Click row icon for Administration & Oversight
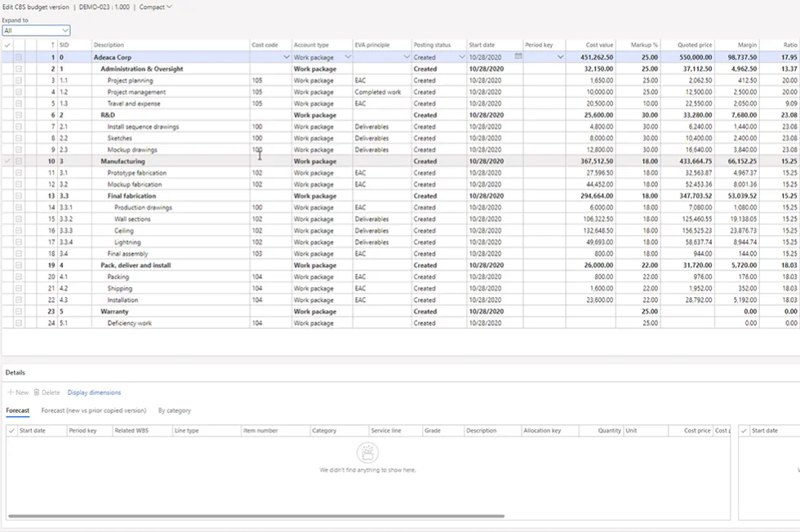Viewport: 800px width, 532px height. pyautogui.click(x=19, y=69)
